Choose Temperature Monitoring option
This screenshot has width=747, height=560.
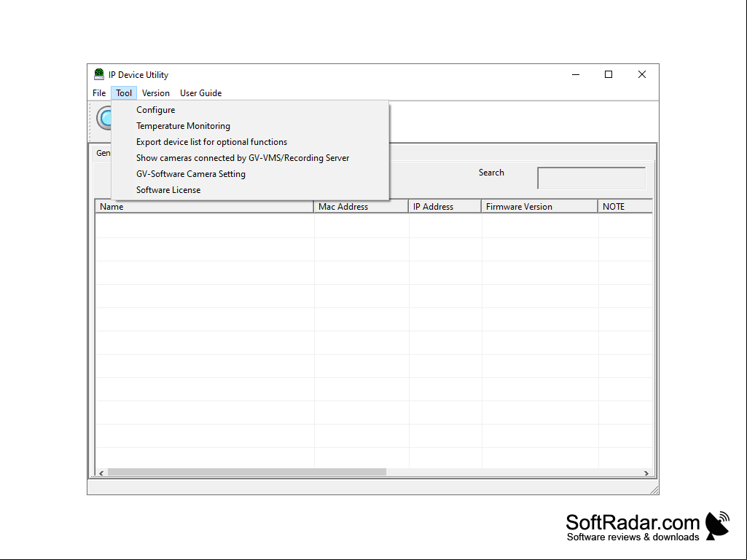250,126
